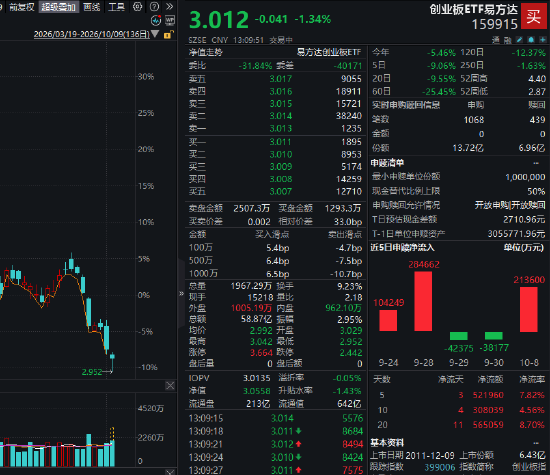The image size is (550, 475).
Task: Click the 52周高 value 4.40
Action: click(537, 79)
